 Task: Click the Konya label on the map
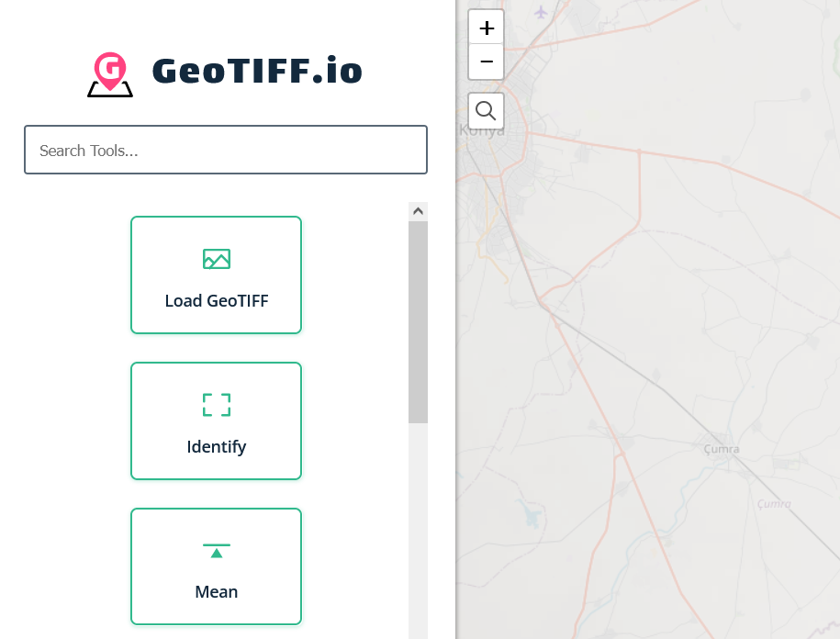481,129
